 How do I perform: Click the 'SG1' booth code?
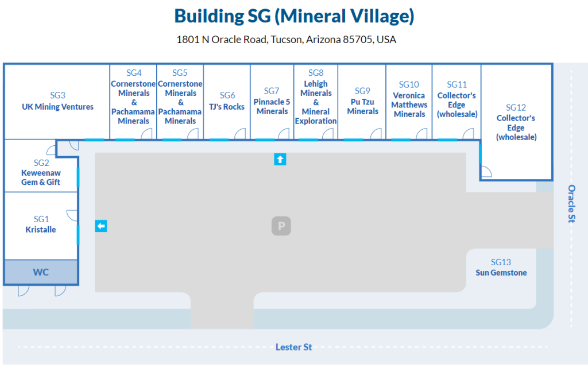tap(41, 219)
